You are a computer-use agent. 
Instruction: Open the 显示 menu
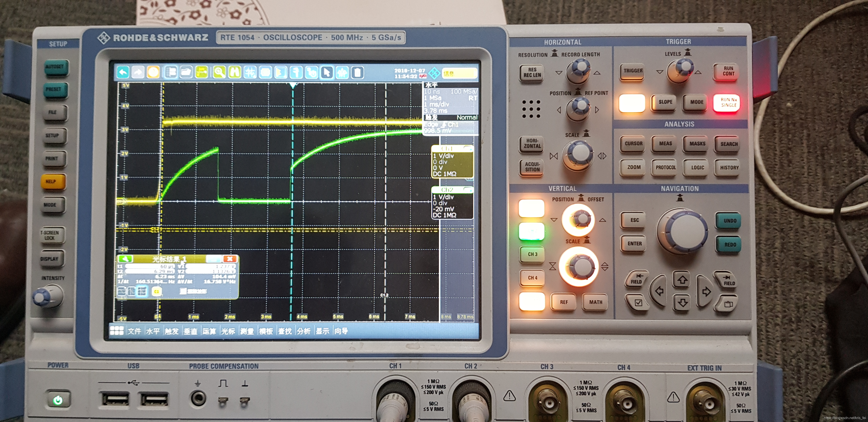(322, 331)
